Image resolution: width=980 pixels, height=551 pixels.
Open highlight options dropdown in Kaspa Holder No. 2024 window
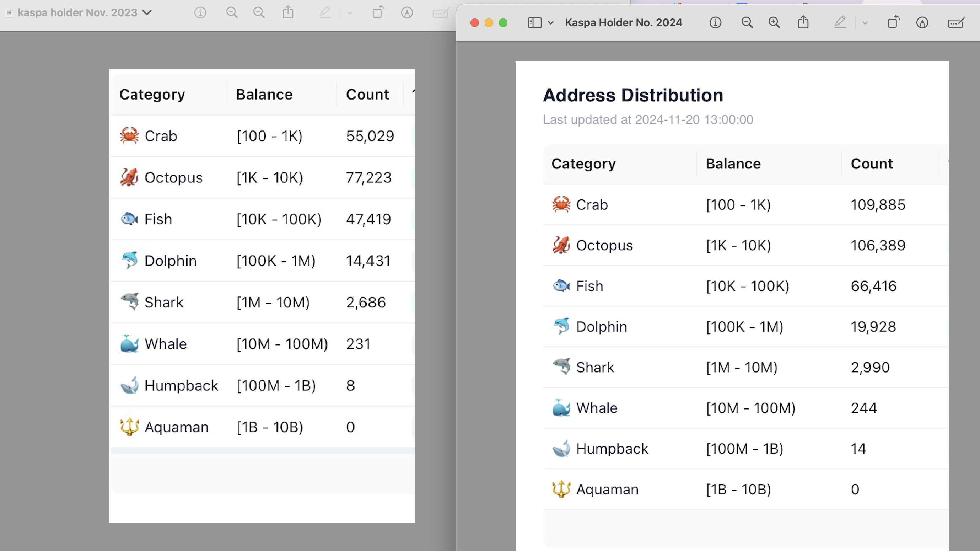865,23
